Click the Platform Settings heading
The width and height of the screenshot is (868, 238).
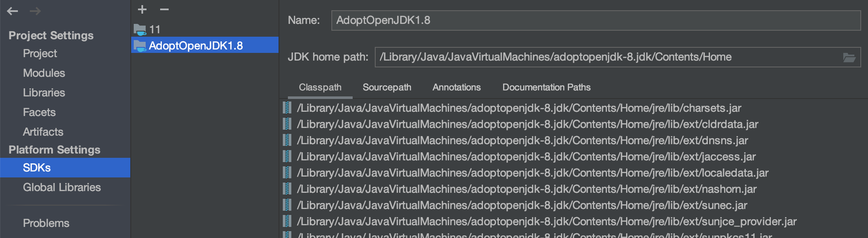pos(55,150)
